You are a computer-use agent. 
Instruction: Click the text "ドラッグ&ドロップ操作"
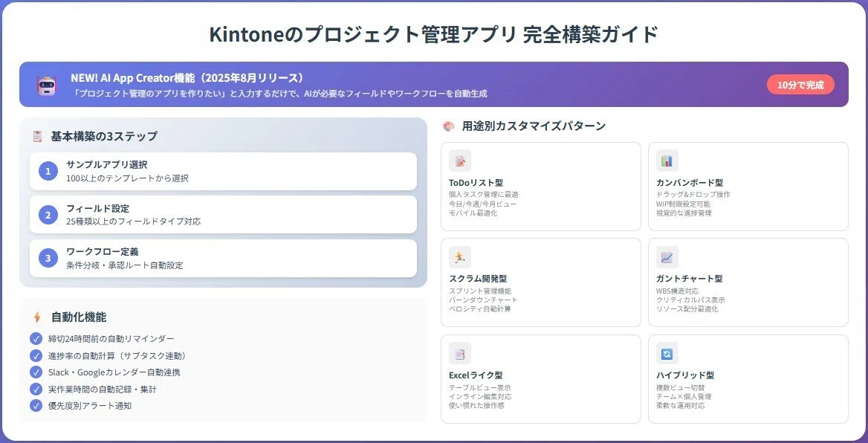(x=693, y=194)
